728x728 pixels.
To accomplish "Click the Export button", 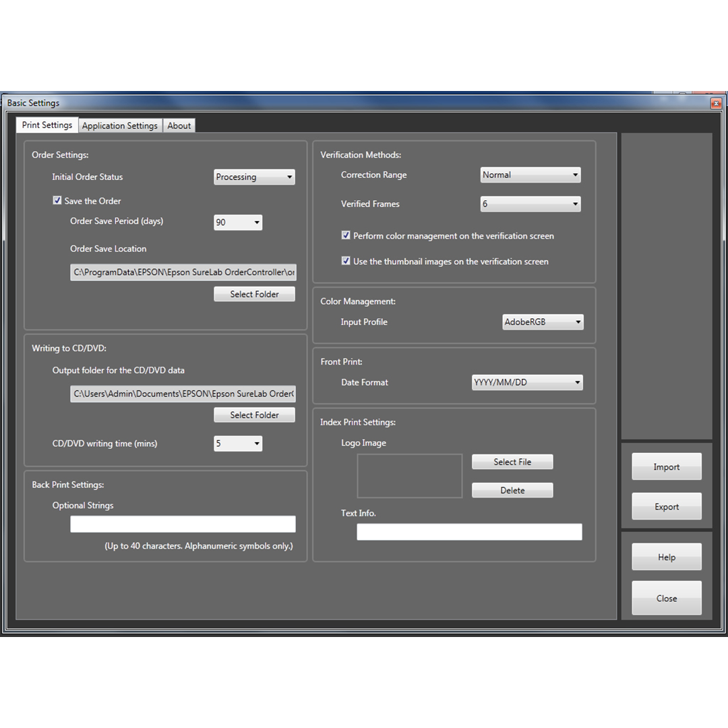I will pyautogui.click(x=666, y=507).
